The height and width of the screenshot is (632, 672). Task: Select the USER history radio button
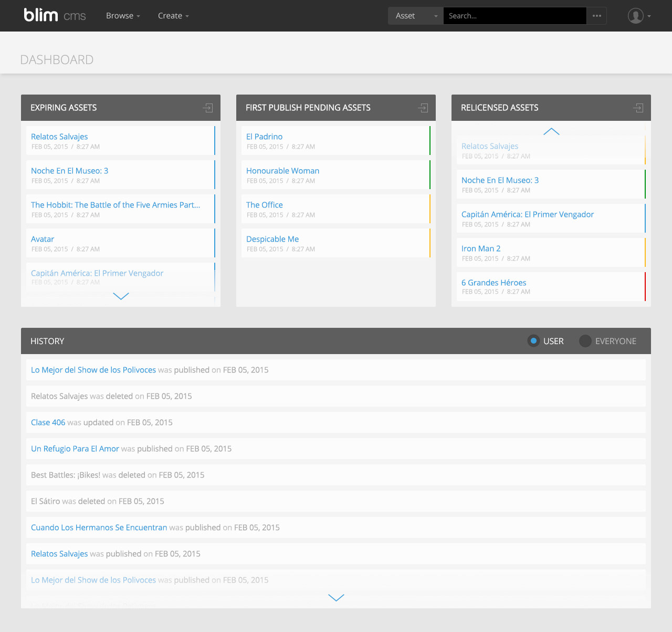coord(533,341)
